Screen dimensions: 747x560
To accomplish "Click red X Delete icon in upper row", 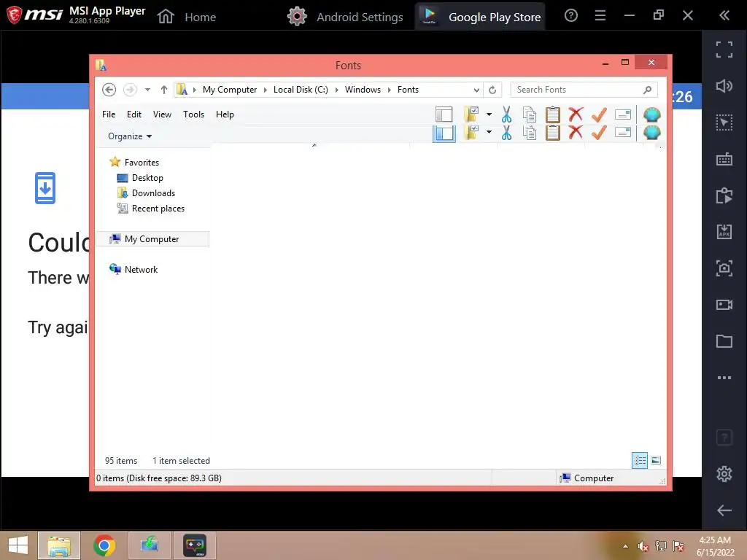I will pyautogui.click(x=576, y=114).
